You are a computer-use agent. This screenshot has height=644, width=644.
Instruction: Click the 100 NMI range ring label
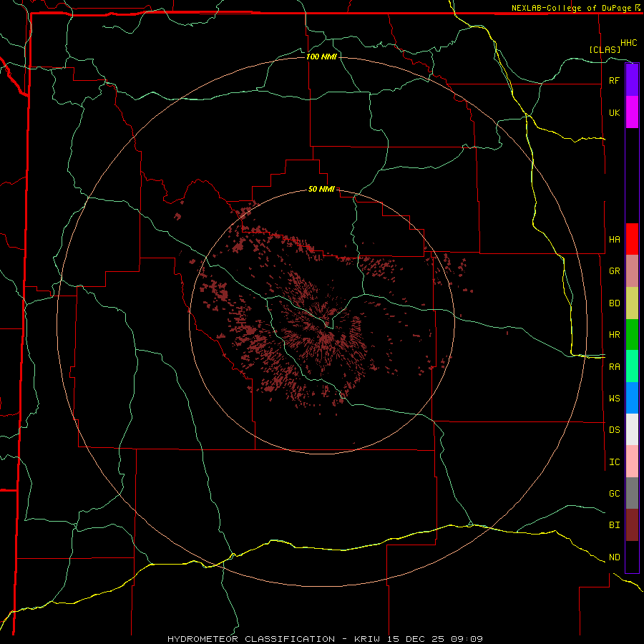[x=321, y=57]
